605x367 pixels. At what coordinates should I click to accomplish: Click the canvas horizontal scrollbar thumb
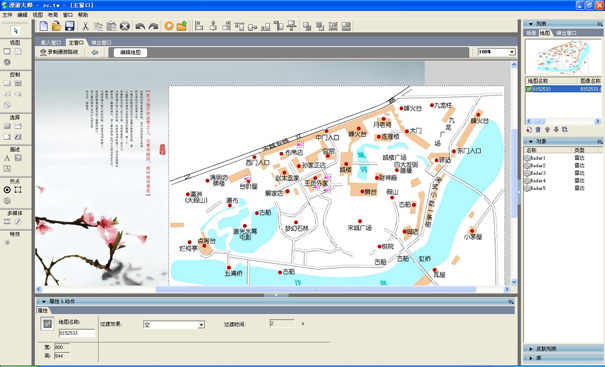pyautogui.click(x=316, y=289)
